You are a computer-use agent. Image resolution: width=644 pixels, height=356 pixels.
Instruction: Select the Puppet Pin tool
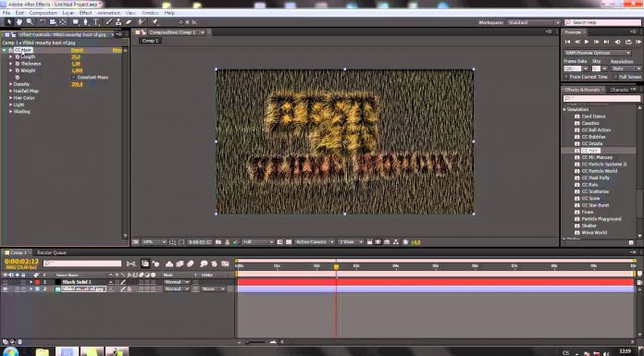155,22
